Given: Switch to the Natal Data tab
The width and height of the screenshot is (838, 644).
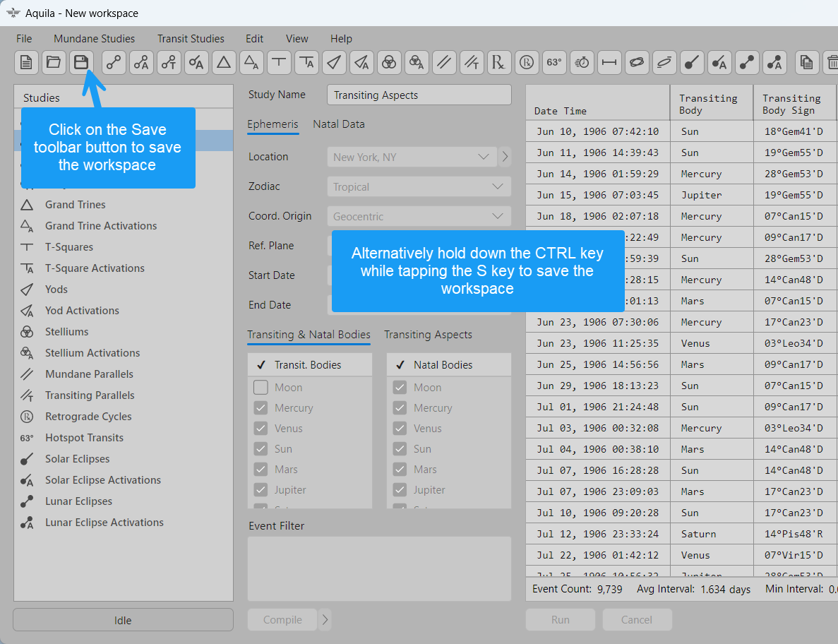Looking at the screenshot, I should pos(339,124).
